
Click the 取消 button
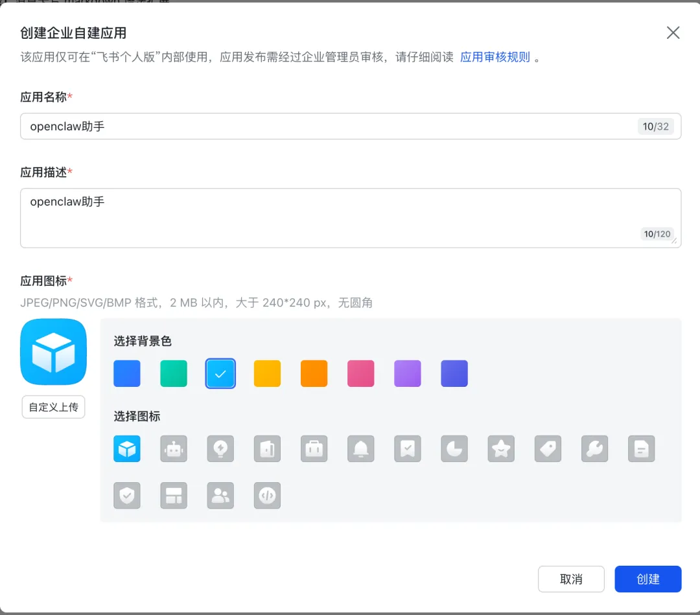(x=571, y=579)
